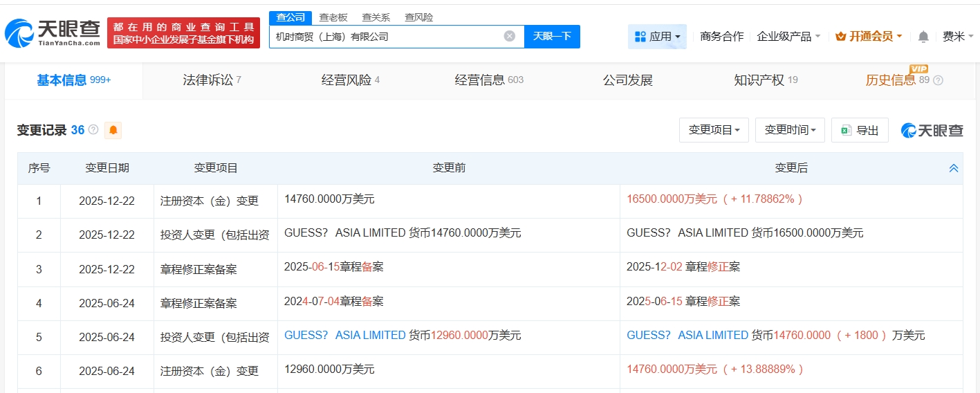980x393 pixels.
Task: Open the 应用 apps dropdown
Action: (657, 37)
